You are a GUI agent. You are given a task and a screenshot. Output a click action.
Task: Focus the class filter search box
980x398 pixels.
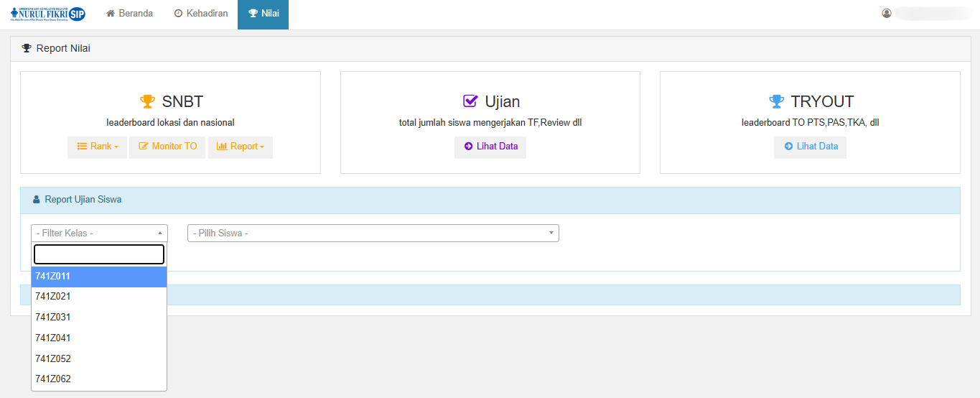tap(99, 254)
